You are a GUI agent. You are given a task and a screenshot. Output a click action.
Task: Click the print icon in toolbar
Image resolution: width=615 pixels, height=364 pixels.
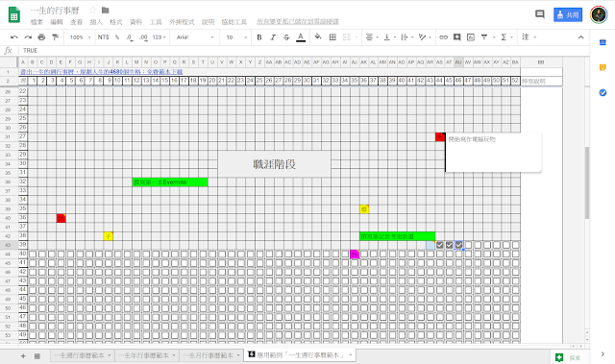[41, 37]
